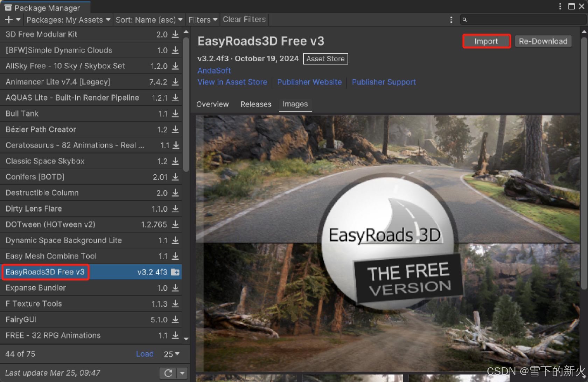Click the search magnifier icon

coord(465,20)
